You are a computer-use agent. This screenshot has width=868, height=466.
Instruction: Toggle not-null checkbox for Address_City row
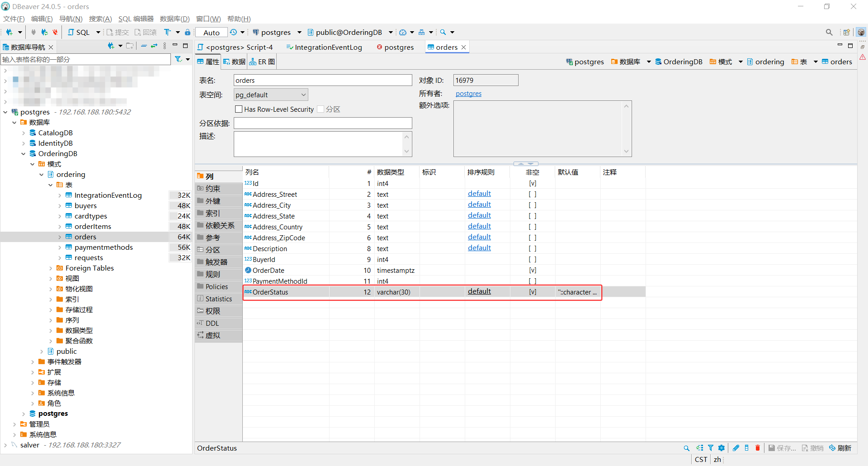tap(533, 205)
